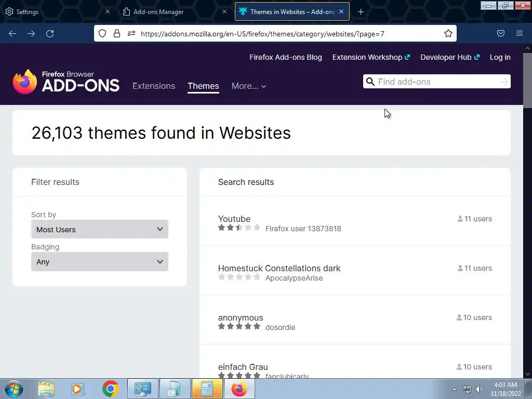Click the scrollbar down arrow
Viewport: 532px width, 399px height.
527,374
